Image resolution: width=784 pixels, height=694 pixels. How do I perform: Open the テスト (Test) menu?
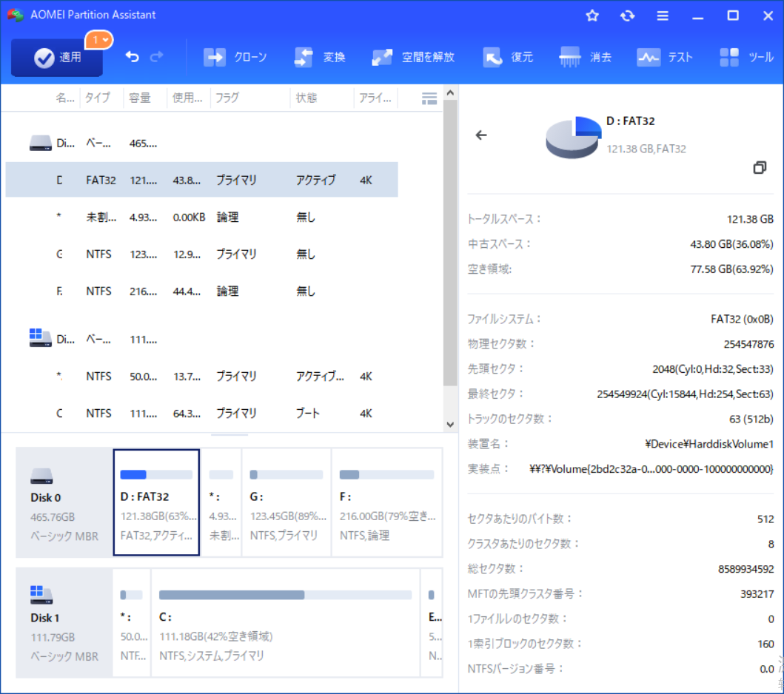click(x=665, y=58)
